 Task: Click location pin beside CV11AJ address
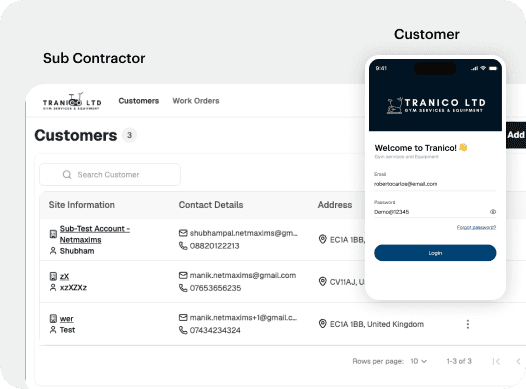point(322,282)
